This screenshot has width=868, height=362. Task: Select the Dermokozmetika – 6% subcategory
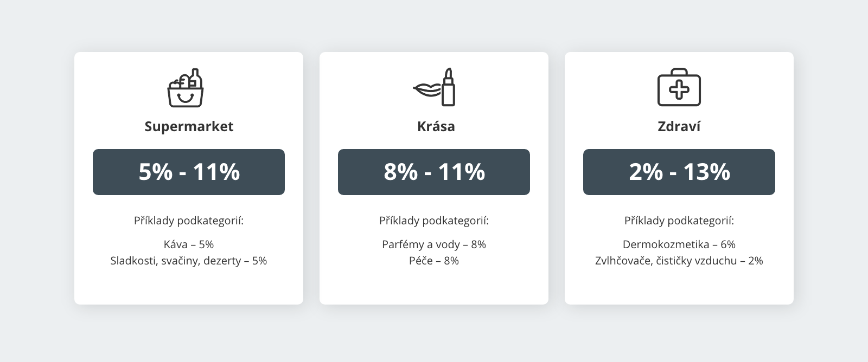click(x=679, y=244)
